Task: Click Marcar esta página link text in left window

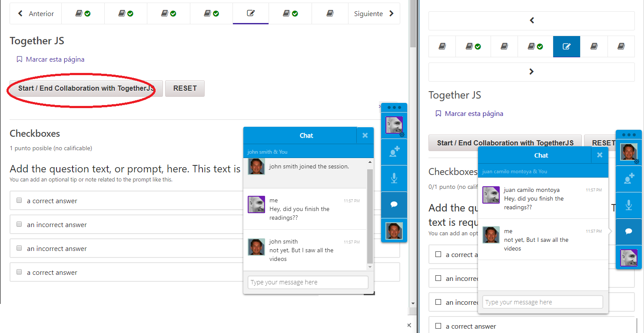Action: point(55,59)
